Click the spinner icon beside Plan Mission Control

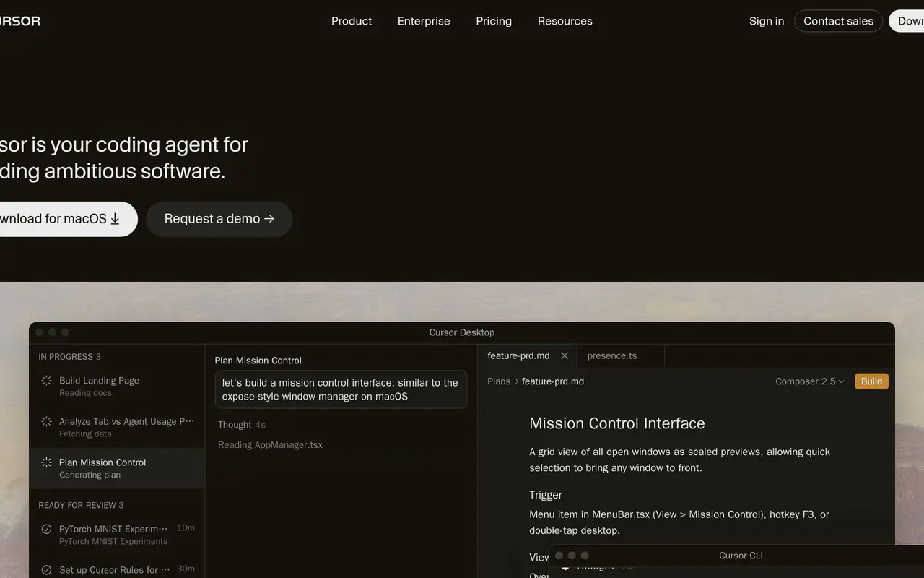(x=46, y=462)
